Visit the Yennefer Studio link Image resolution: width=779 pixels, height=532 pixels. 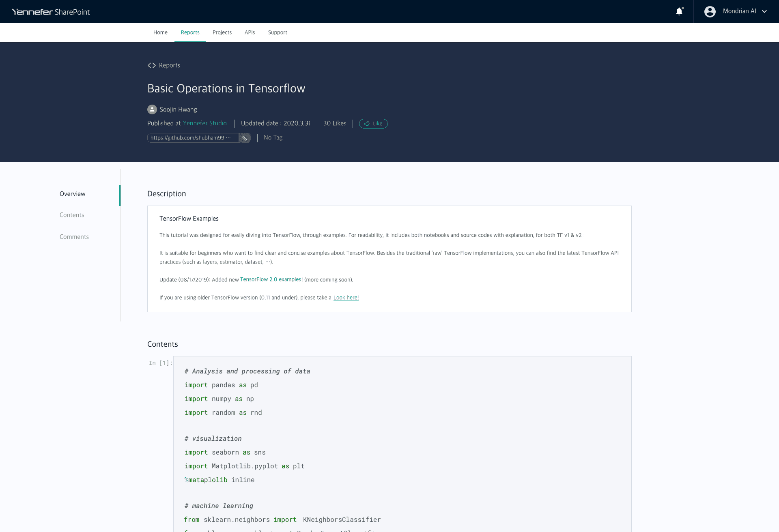pyautogui.click(x=204, y=123)
